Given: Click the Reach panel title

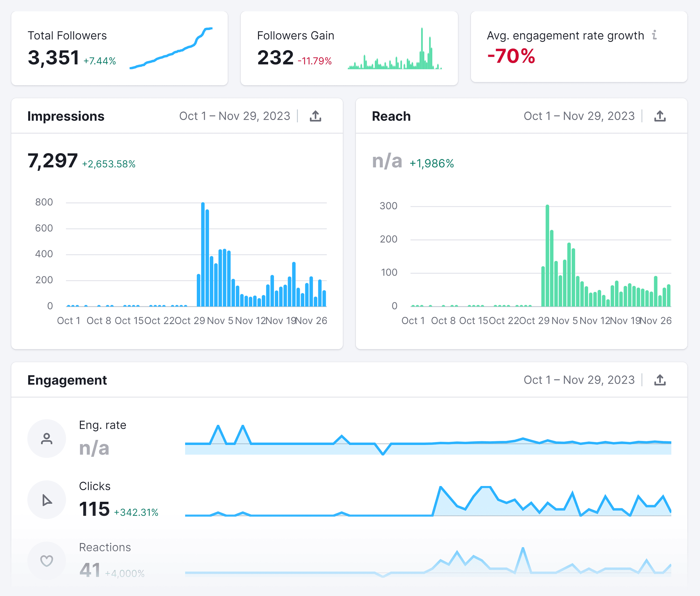Looking at the screenshot, I should (x=391, y=116).
